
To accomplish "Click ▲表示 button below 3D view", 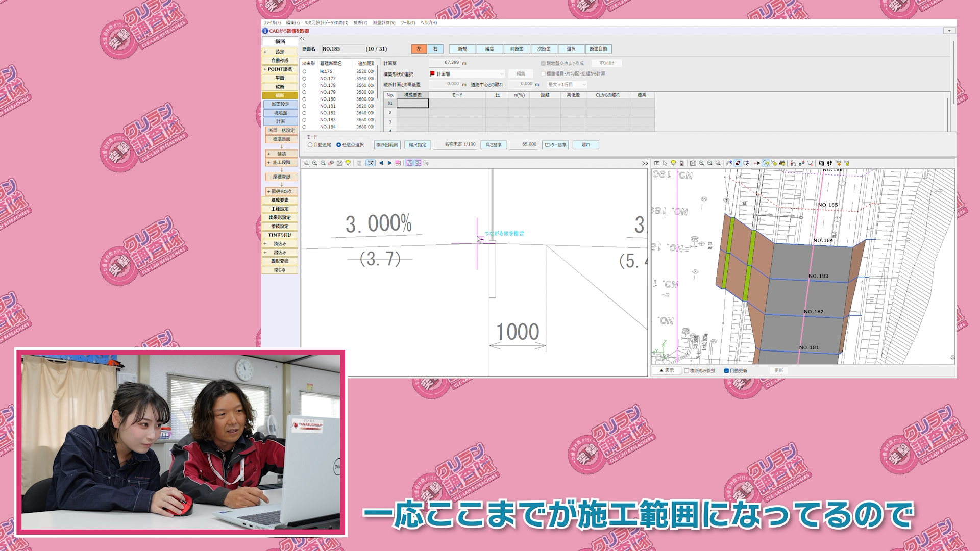I will click(x=666, y=371).
